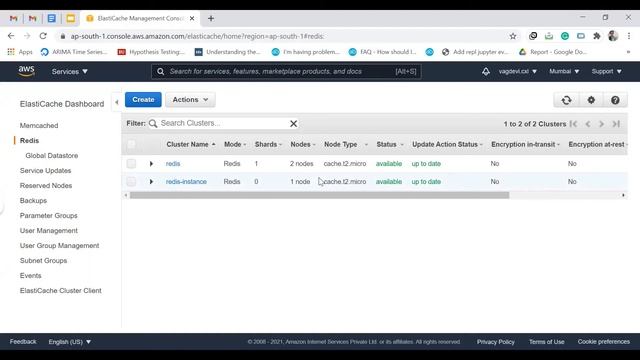
Task: Open the English (US) language dropdown
Action: (70, 342)
